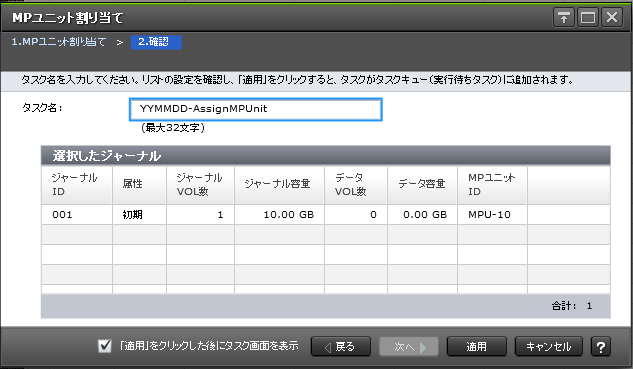Click the (最大32文字) hint text
This screenshot has width=633, height=369.
coord(173,128)
